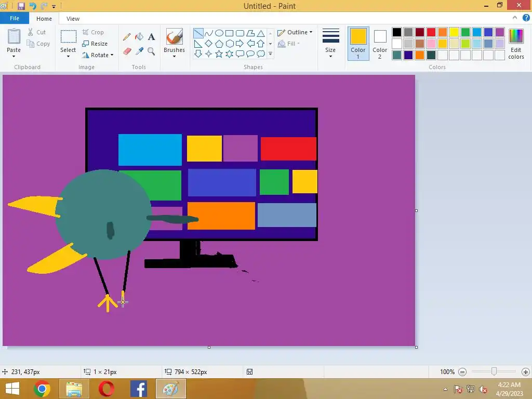Choose the Five-point star shape
This screenshot has width=532, height=399.
pos(219,54)
